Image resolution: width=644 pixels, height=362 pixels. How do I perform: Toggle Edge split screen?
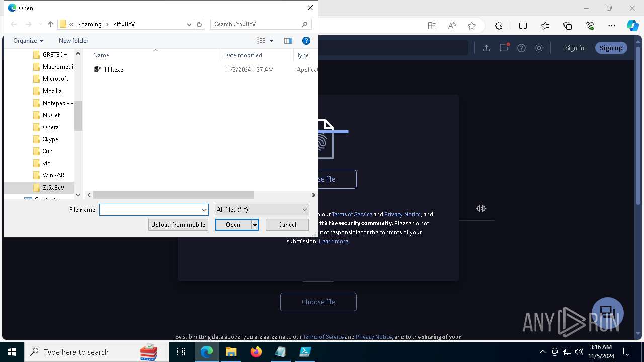click(523, 26)
